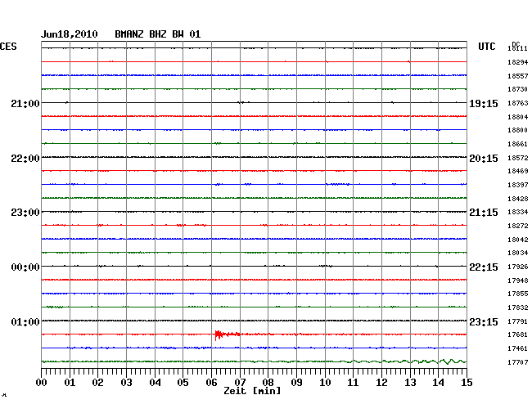Pick the DC value "18800"

(518, 130)
